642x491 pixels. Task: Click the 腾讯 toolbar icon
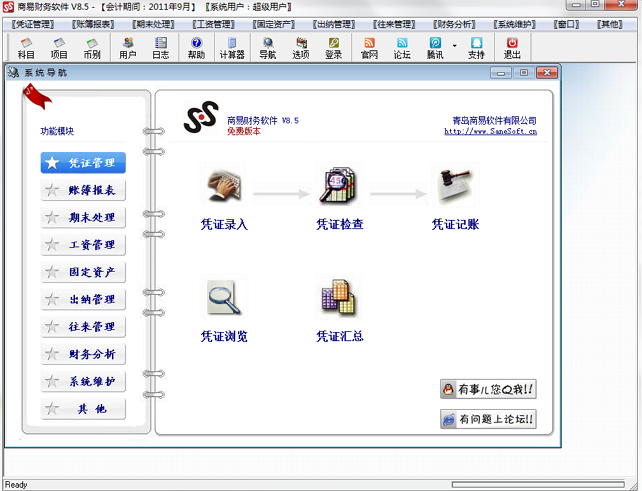(x=435, y=48)
